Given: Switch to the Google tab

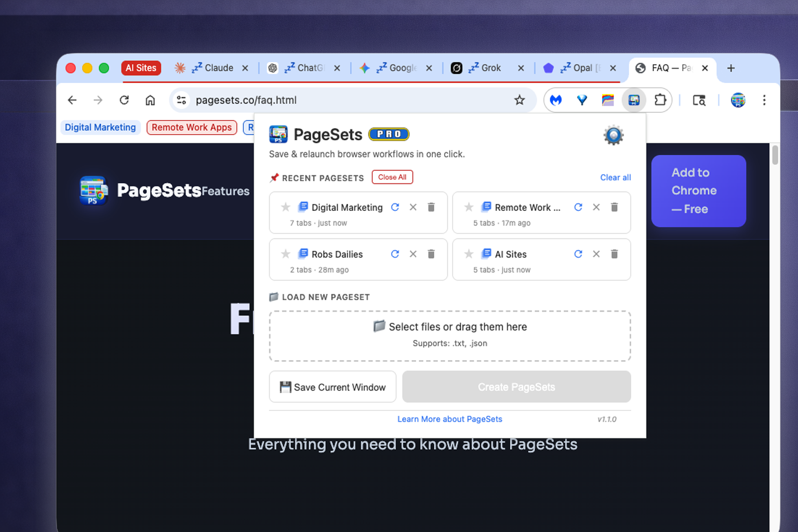Looking at the screenshot, I should coord(396,68).
